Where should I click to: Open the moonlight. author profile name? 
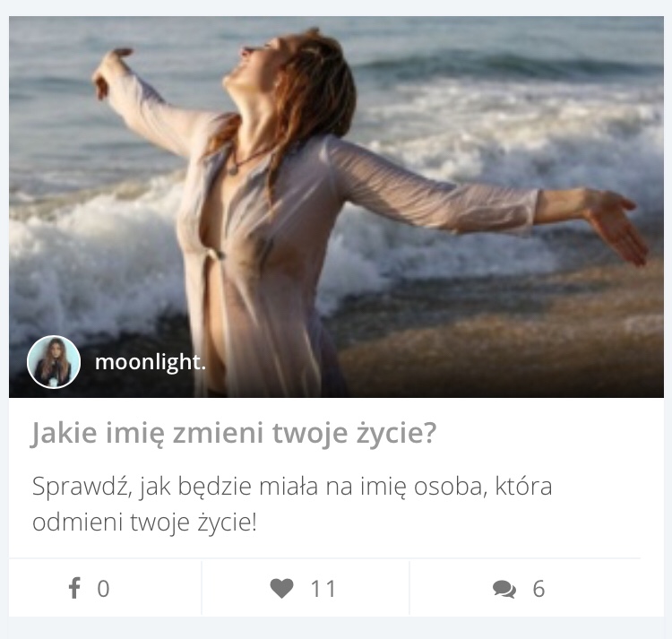click(150, 362)
